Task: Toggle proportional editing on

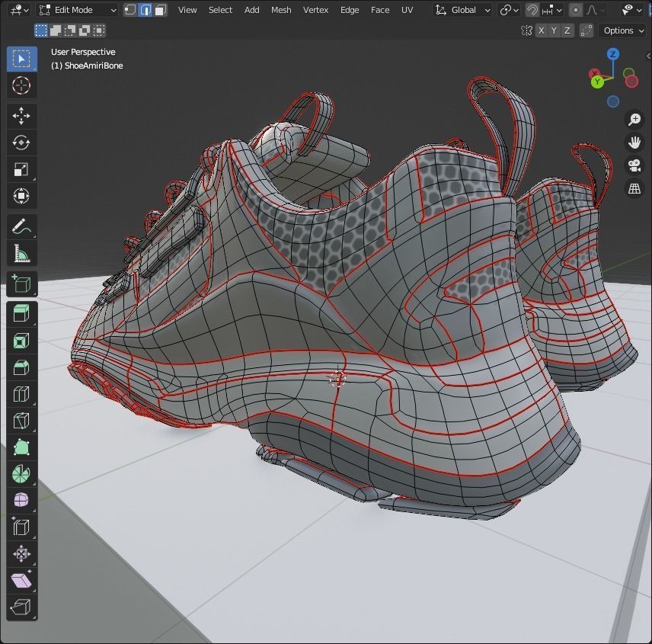Action: 576,10
